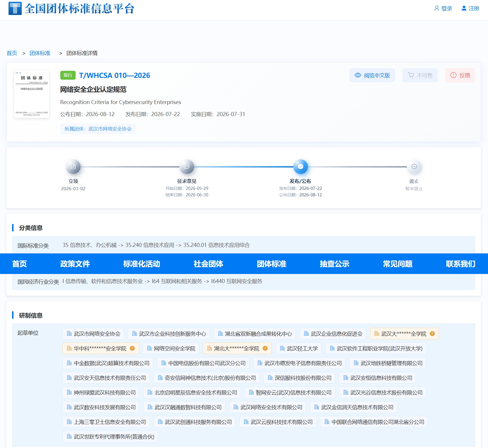Screen dimensions: 488x448
Task: Select the 武汉世跃专利代理事务所(普通合伙) tag
Action: click(x=110, y=437)
